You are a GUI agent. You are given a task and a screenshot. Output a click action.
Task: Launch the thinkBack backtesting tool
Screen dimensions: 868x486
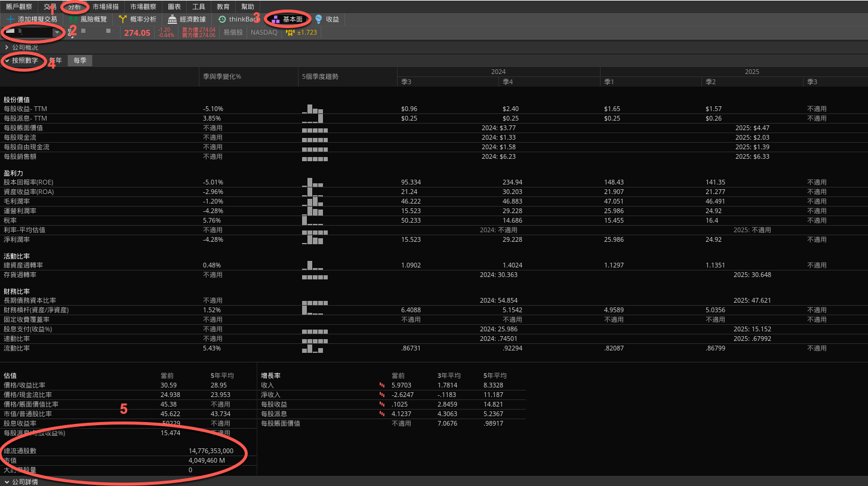[x=223, y=19]
